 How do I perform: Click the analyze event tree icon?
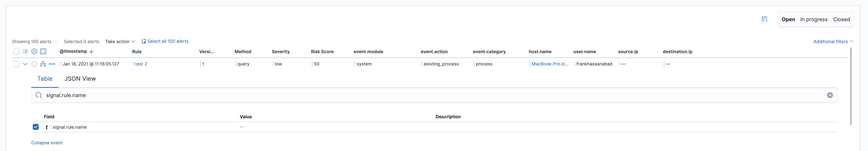coord(43,64)
